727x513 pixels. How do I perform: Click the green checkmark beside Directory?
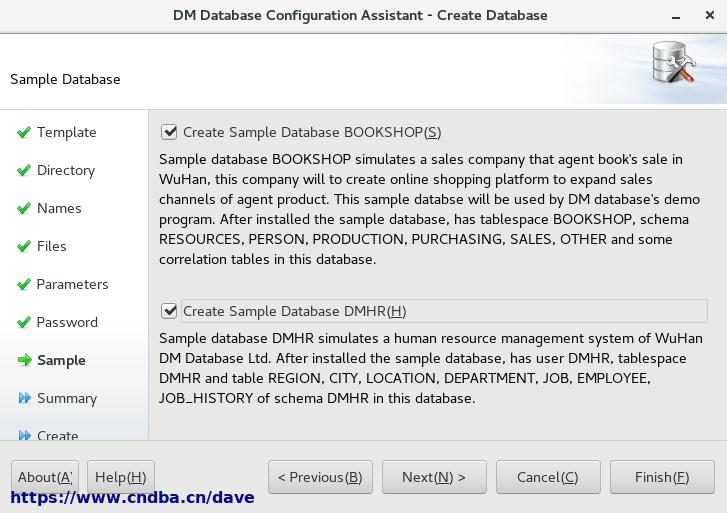pos(24,170)
